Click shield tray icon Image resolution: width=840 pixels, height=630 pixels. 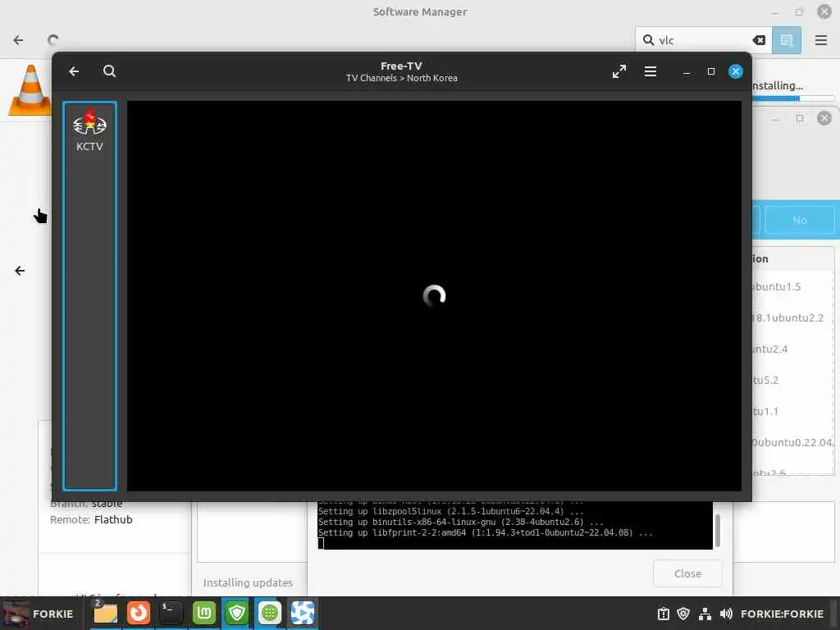point(683,614)
